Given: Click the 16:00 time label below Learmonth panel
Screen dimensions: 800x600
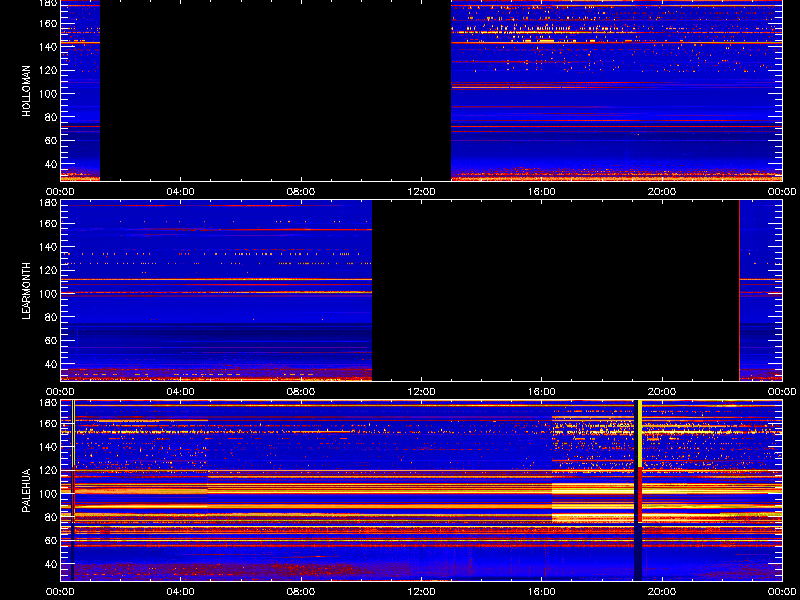Looking at the screenshot, I should (542, 392).
